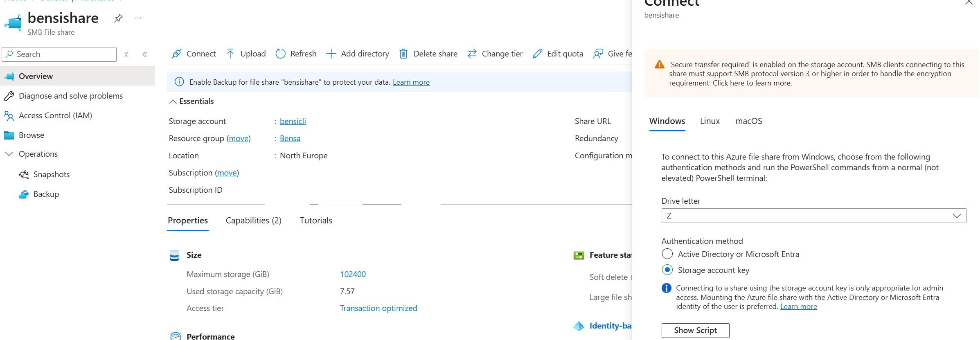Open the Bensa resource group link

(290, 138)
